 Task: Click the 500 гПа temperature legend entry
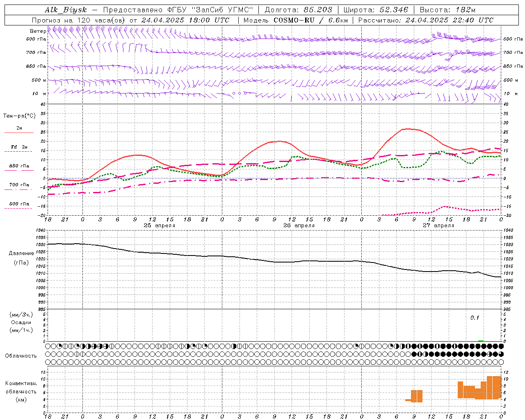click(19, 204)
